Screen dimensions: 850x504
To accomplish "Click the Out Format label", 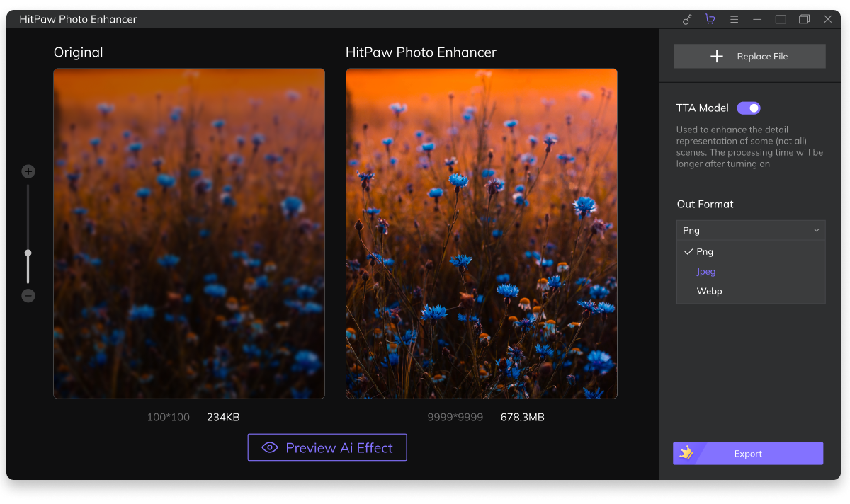I will tap(705, 204).
